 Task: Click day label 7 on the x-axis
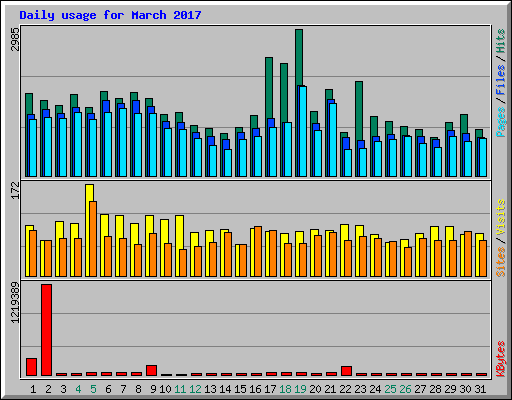[x=123, y=389]
